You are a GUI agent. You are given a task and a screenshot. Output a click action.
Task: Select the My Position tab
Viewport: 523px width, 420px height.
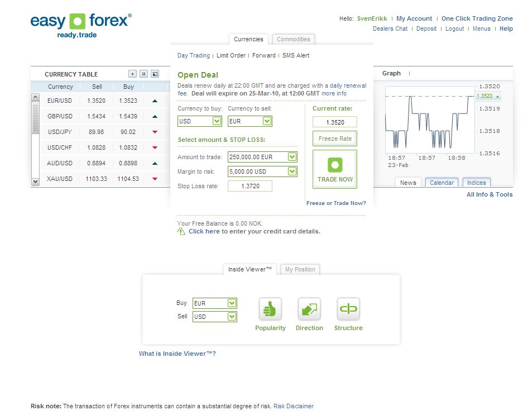pos(300,269)
